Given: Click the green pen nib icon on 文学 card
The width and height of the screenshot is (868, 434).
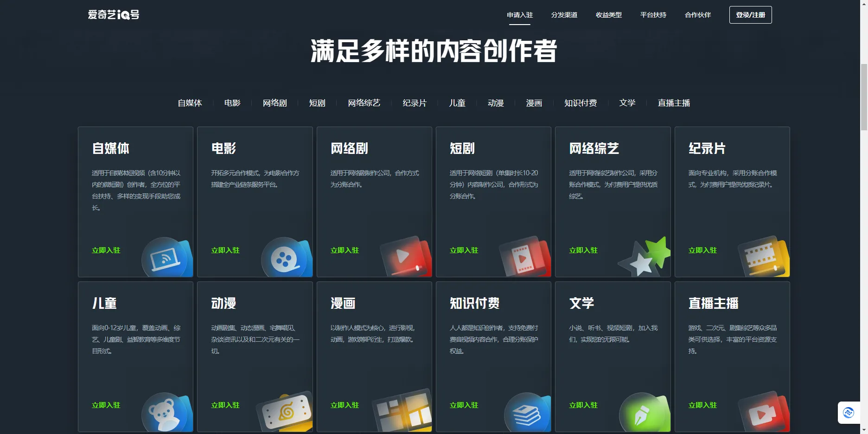Looking at the screenshot, I should 645,412.
